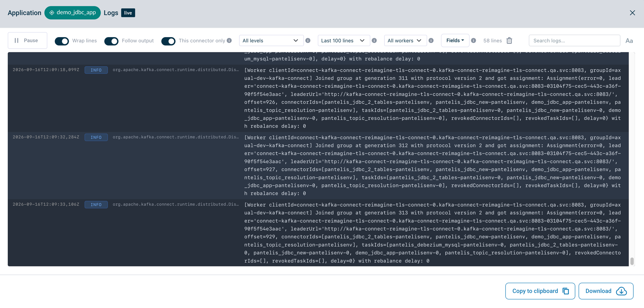
Task: Click the generation 312 log message
Action: tap(432, 165)
